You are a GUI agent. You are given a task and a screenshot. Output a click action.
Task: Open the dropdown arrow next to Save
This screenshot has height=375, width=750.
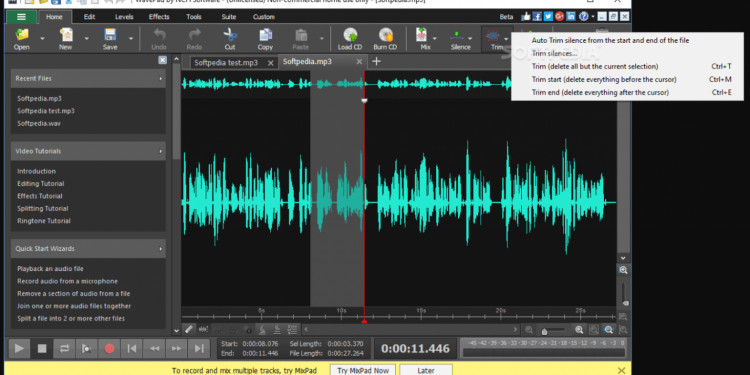[131, 38]
